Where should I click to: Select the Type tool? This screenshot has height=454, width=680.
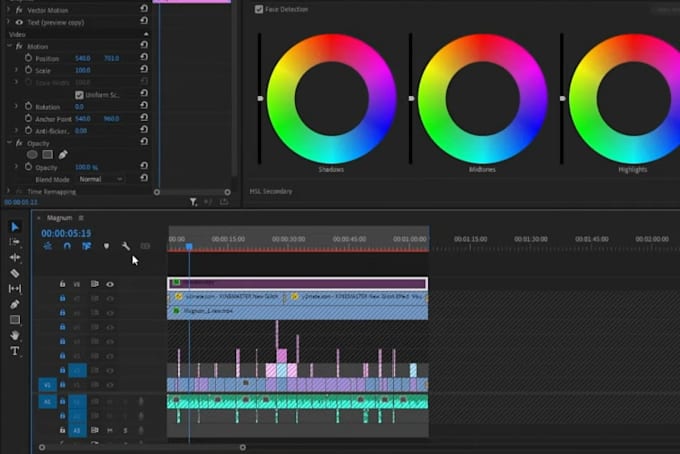(x=15, y=351)
